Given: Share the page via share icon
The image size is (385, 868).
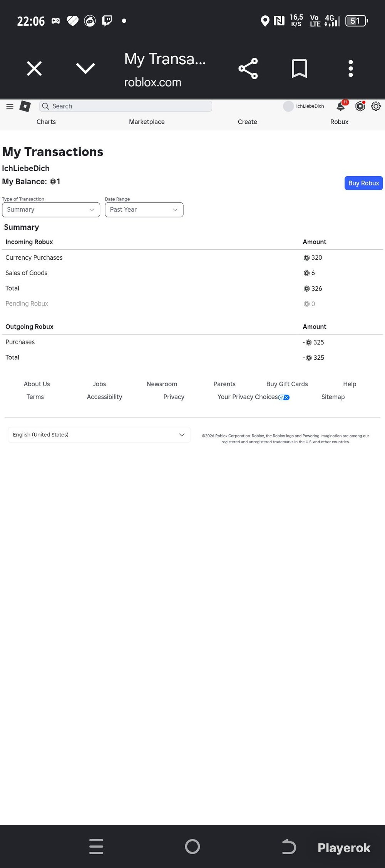Looking at the screenshot, I should [x=248, y=69].
